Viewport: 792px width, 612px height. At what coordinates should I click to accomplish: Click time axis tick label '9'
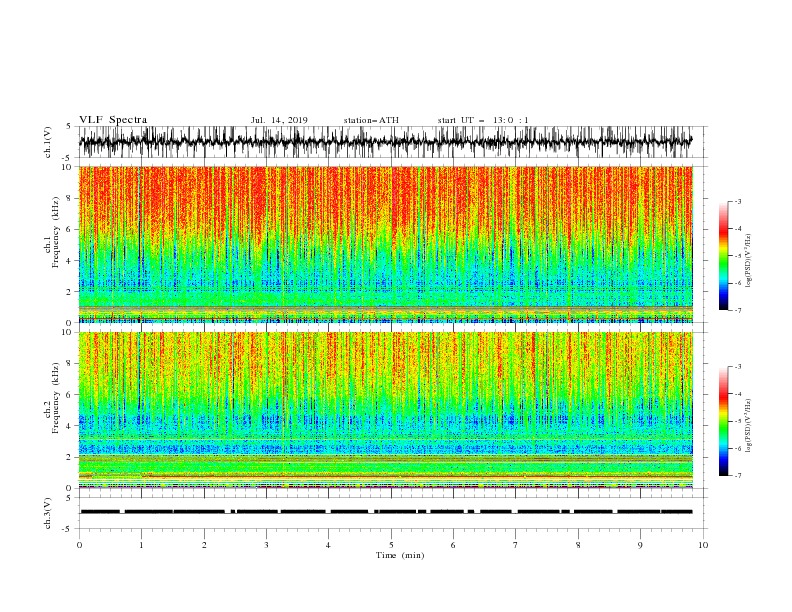[640, 545]
